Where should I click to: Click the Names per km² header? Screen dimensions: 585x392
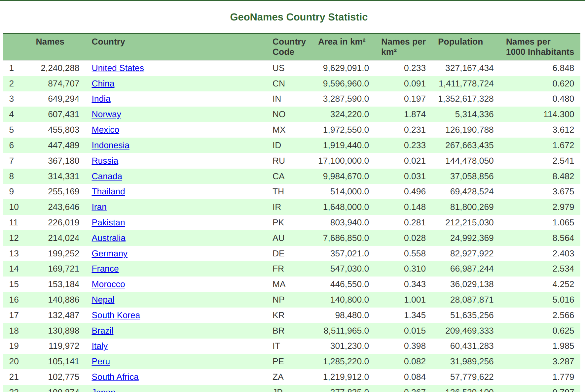click(x=403, y=47)
